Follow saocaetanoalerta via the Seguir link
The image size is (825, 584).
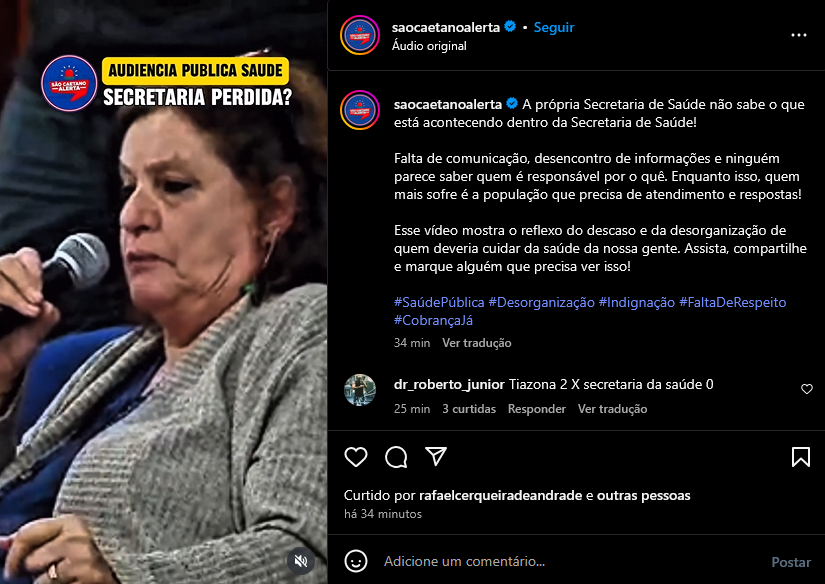pyautogui.click(x=554, y=27)
